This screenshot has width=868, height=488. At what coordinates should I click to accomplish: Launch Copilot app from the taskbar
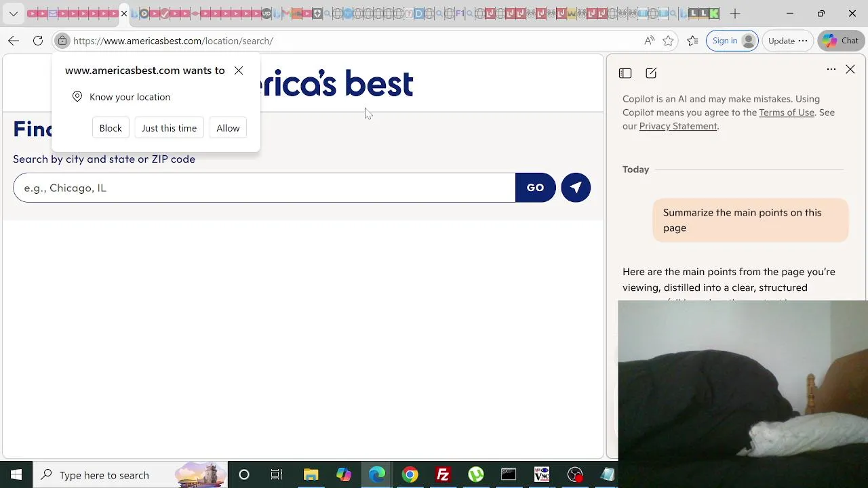pos(344,475)
